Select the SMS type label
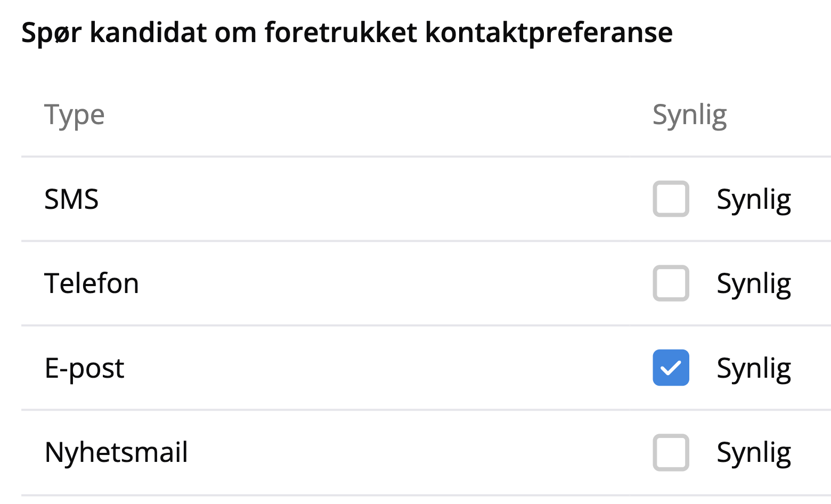831x504 pixels. click(x=71, y=200)
